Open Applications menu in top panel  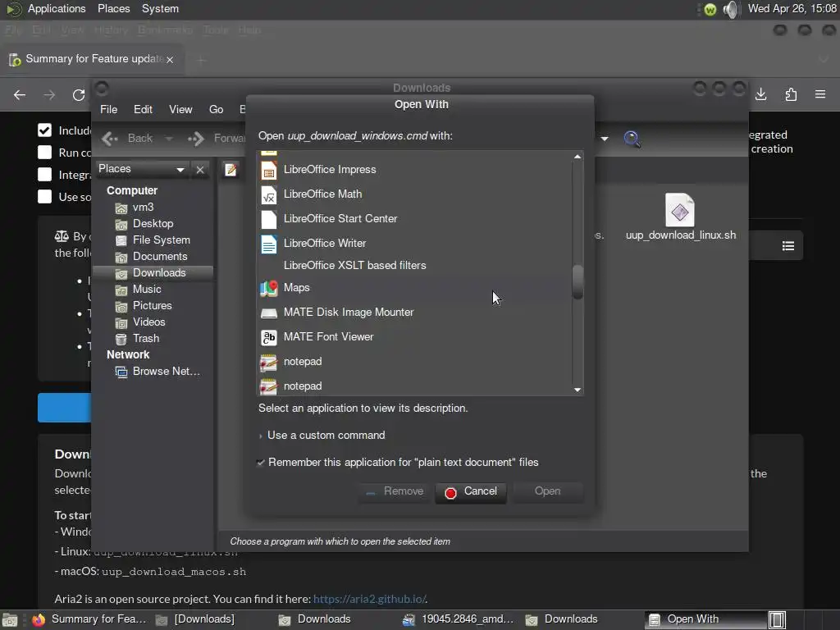tap(57, 8)
